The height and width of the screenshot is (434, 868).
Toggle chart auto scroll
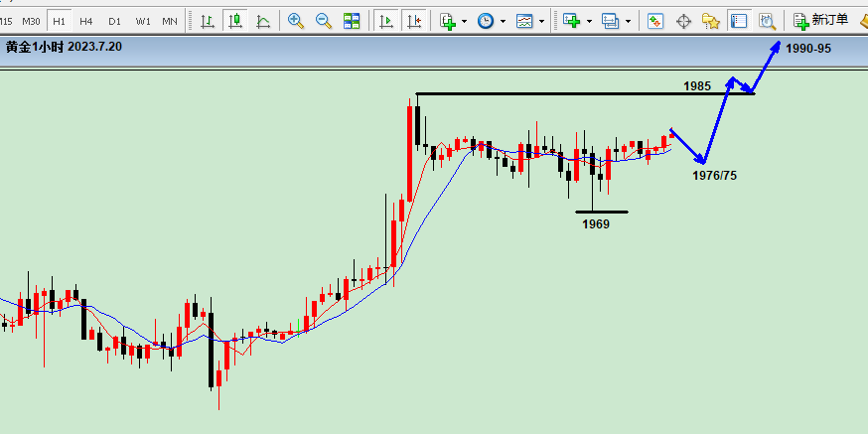pyautogui.click(x=386, y=21)
